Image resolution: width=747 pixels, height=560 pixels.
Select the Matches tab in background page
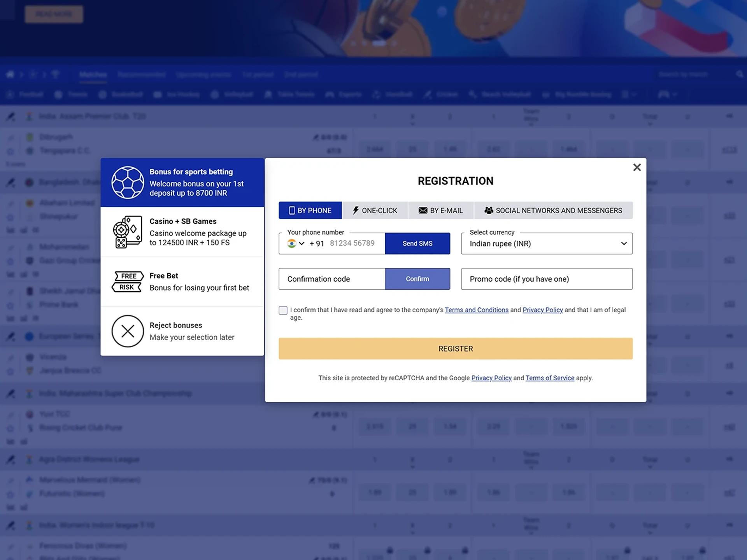point(93,74)
